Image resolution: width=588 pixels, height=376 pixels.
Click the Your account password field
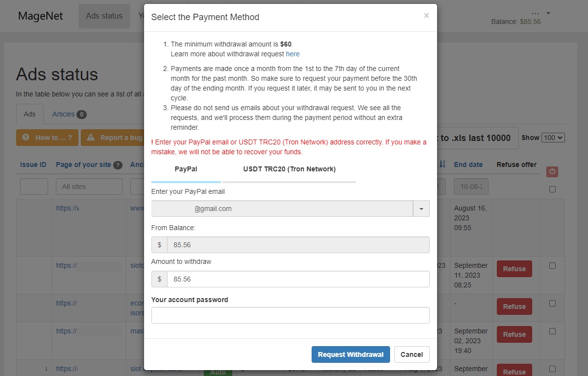coord(291,315)
